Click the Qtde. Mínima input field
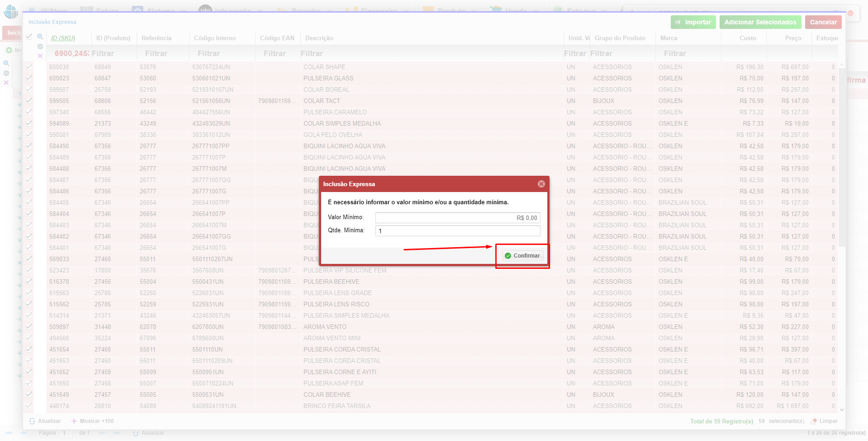Image resolution: width=868 pixels, height=441 pixels. pos(457,231)
